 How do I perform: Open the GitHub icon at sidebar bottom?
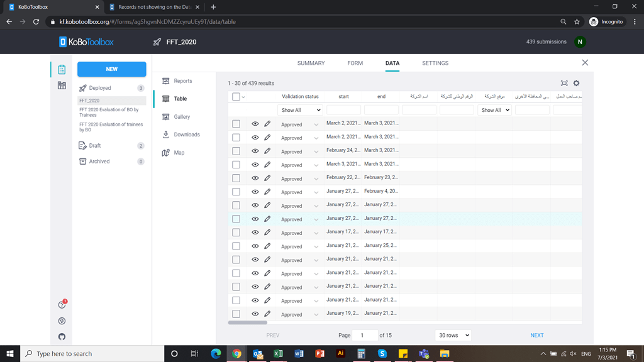coord(61,337)
